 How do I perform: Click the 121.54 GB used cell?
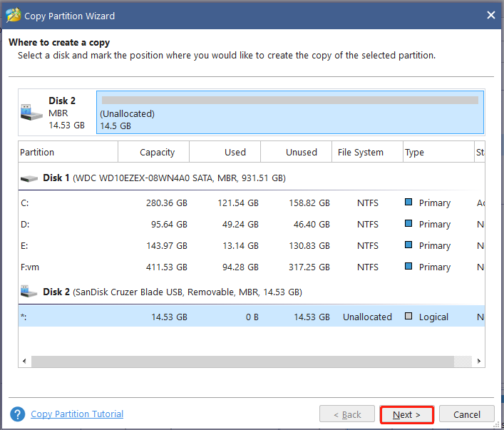[x=238, y=203]
